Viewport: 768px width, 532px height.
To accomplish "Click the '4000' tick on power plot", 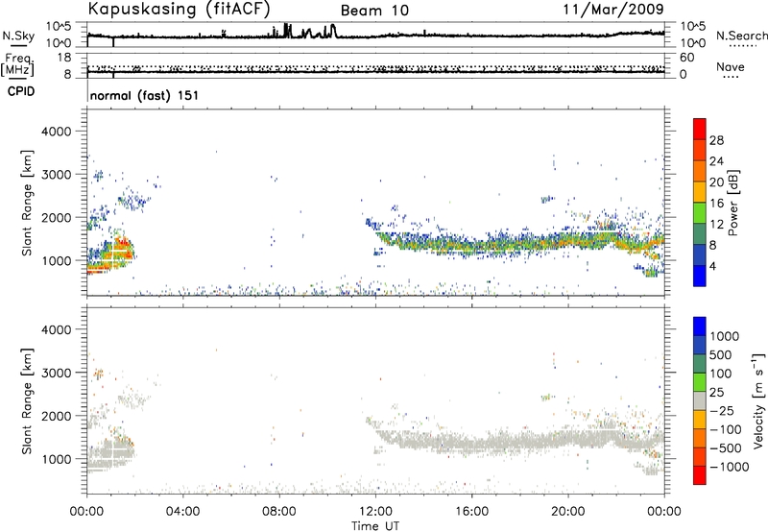I will (56, 132).
